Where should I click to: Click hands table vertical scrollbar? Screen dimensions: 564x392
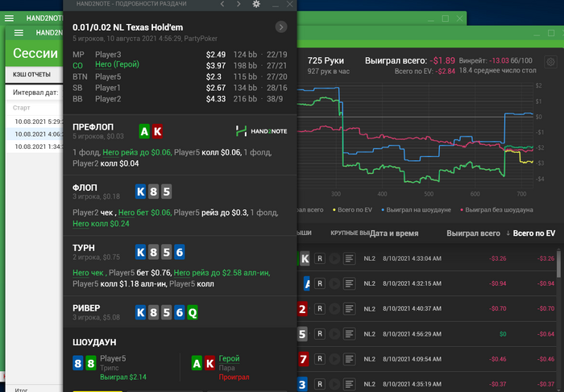(x=558, y=265)
